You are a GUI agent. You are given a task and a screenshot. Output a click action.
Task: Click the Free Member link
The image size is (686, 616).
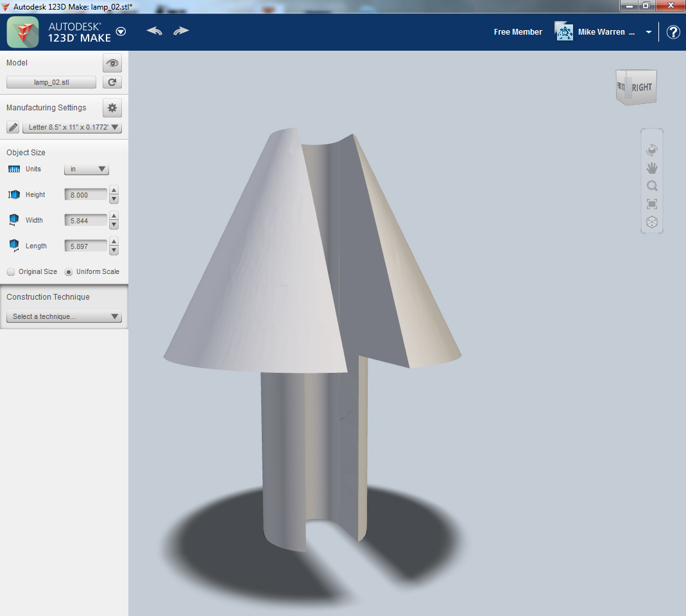[518, 31]
